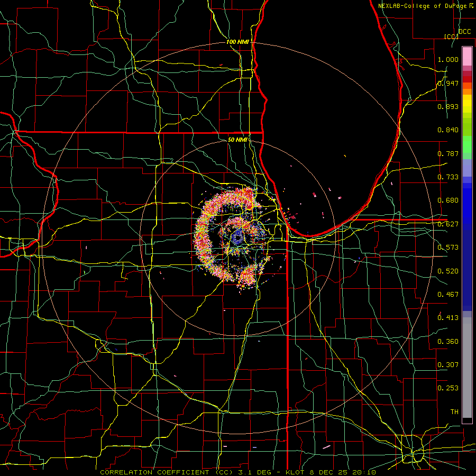Click the 0.413 scale value
476x476 pixels.
coord(448,318)
